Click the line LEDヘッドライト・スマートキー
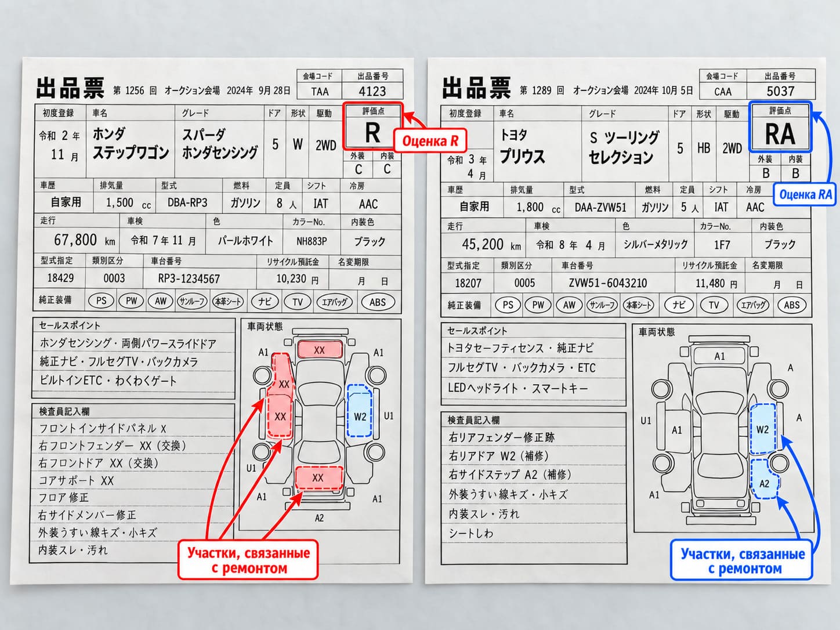This screenshot has height=630, width=840. 518,388
